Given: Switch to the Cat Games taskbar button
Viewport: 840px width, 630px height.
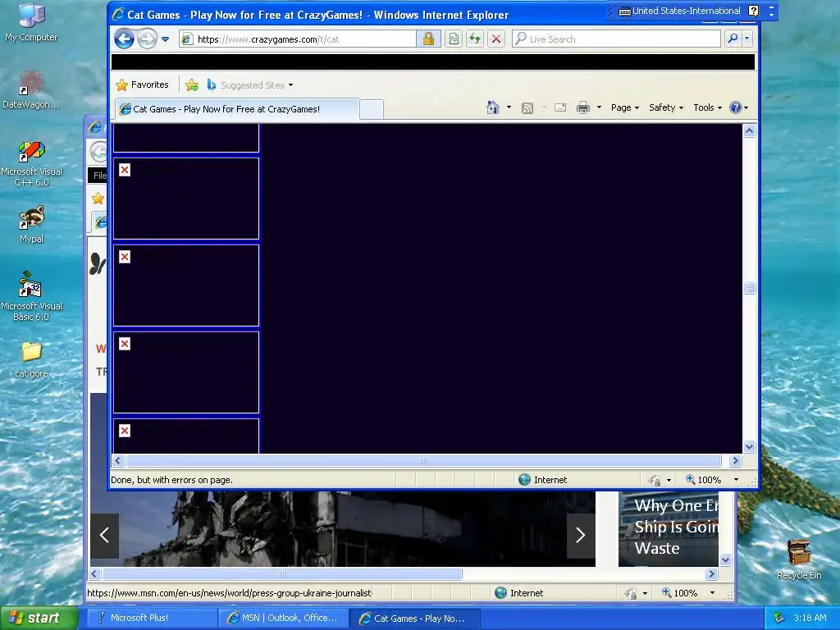Looking at the screenshot, I should (416, 619).
